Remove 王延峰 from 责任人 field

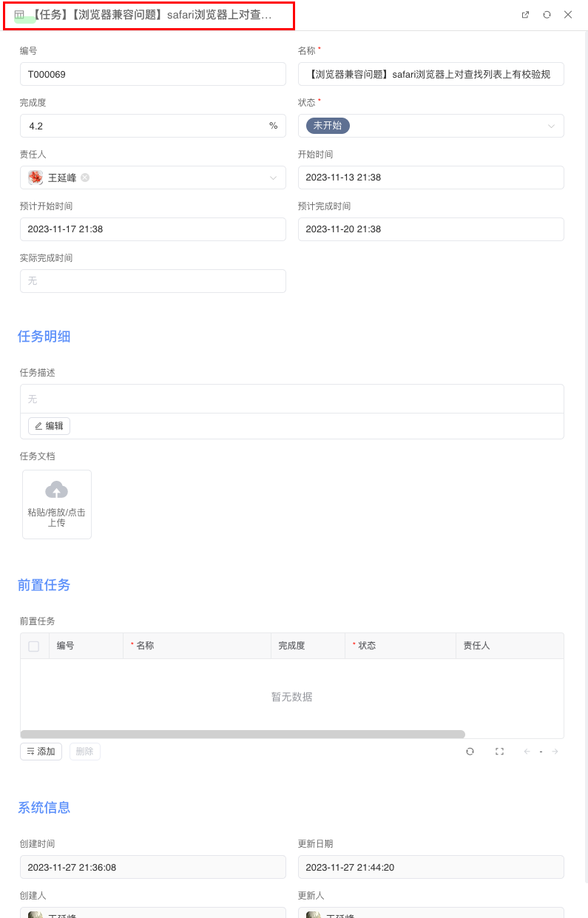click(x=85, y=178)
